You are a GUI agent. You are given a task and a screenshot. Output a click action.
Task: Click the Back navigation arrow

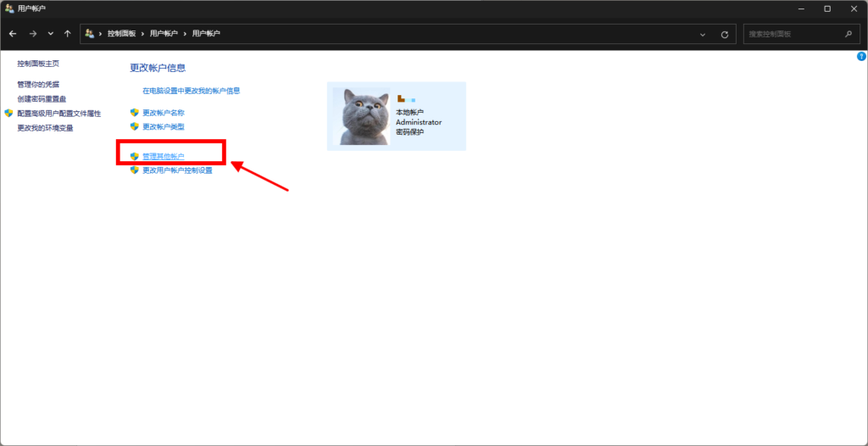(x=13, y=34)
